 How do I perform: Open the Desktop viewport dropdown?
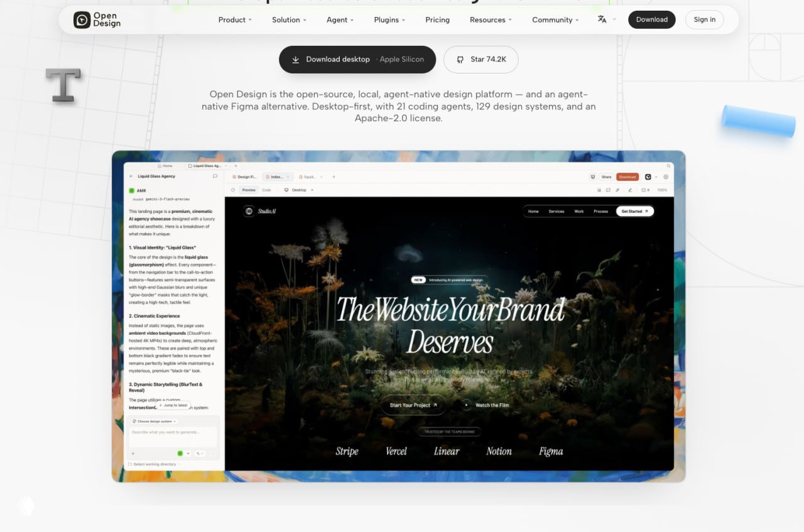[299, 190]
